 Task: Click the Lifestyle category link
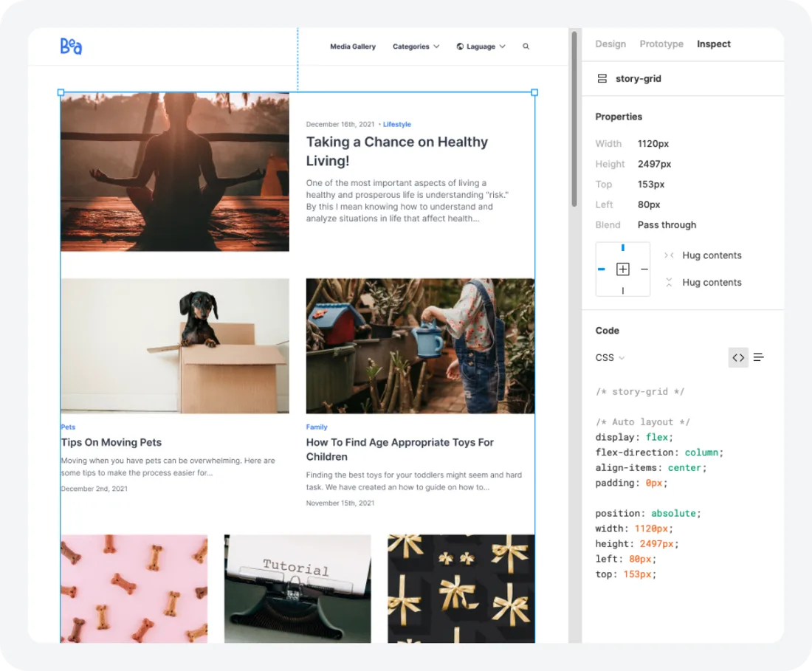point(397,124)
